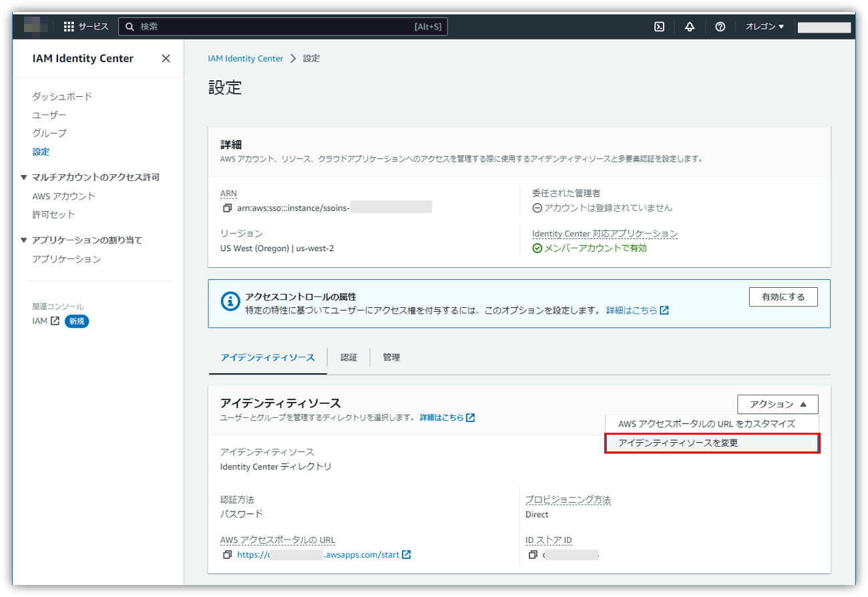Image resolution: width=868 pixels, height=597 pixels.
Task: Open the IAM related console link
Action: (46, 321)
